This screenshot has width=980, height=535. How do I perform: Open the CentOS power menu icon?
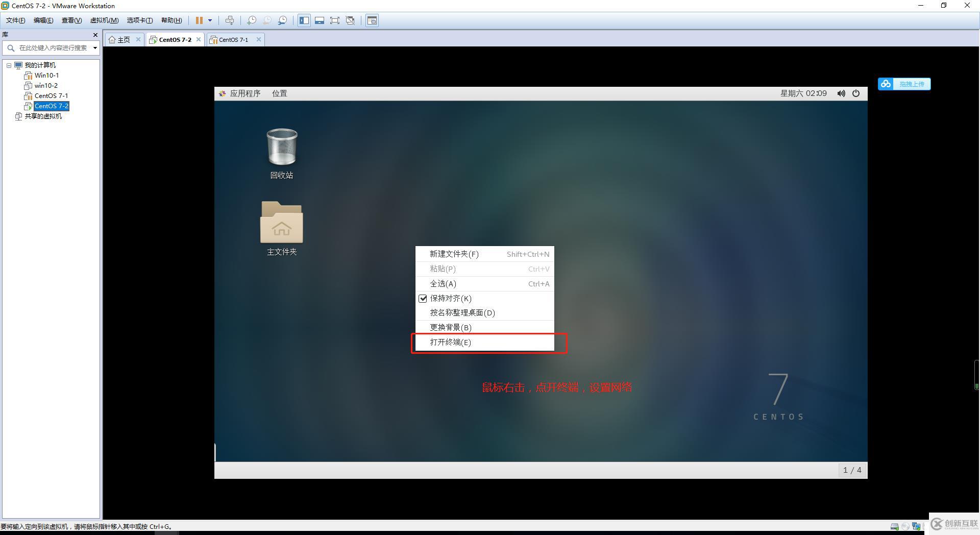[856, 93]
